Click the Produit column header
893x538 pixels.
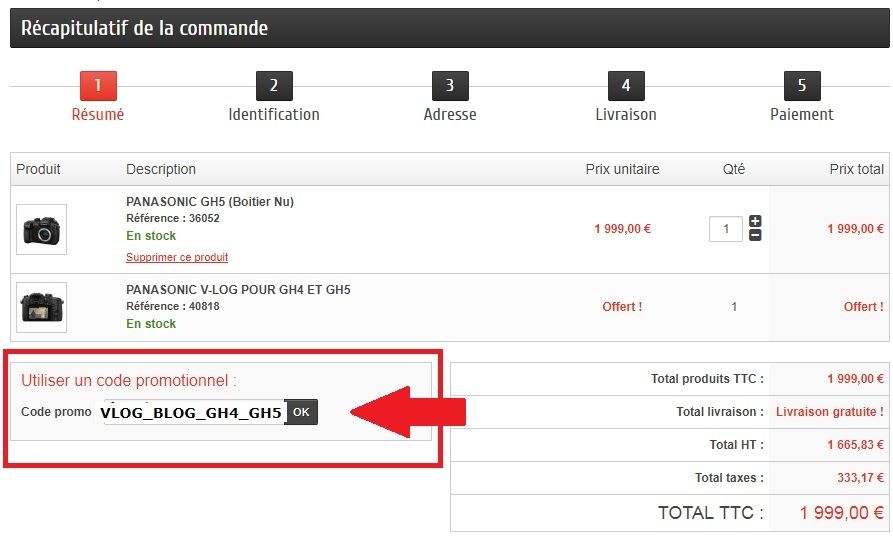point(38,169)
